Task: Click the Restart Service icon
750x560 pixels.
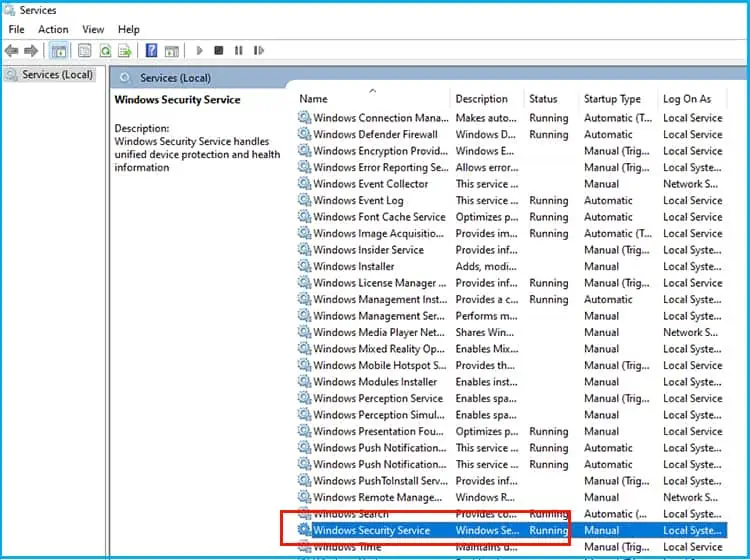Action: (x=258, y=50)
